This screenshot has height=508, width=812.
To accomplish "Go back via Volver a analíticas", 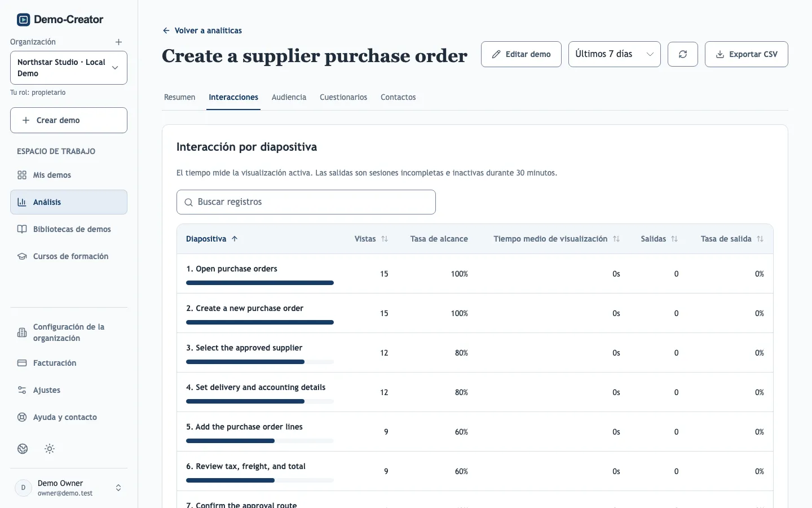I will [202, 30].
